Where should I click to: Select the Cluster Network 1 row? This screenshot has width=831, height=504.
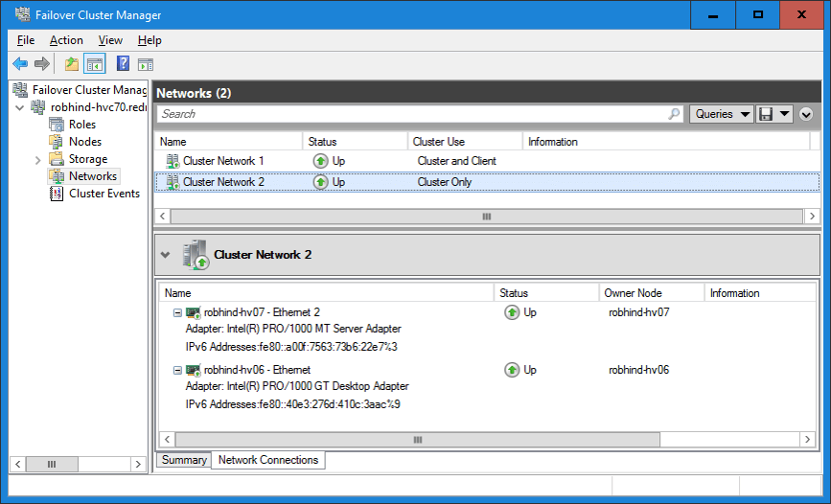(487, 161)
